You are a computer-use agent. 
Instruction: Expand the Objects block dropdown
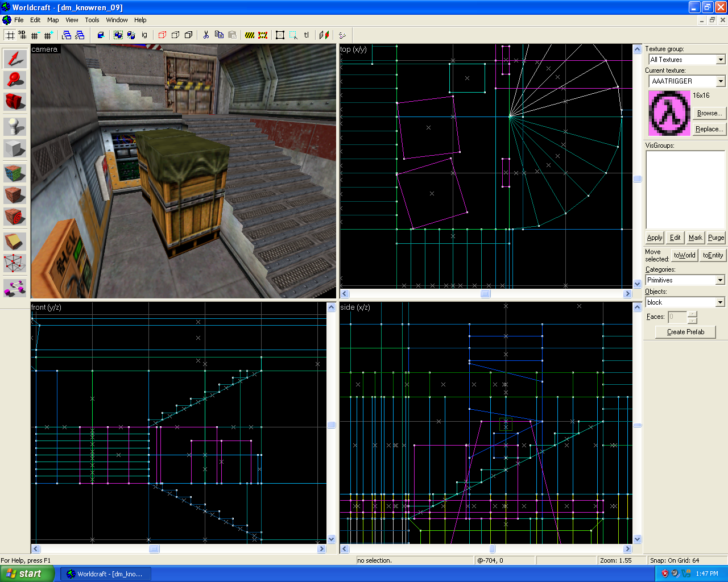(720, 302)
